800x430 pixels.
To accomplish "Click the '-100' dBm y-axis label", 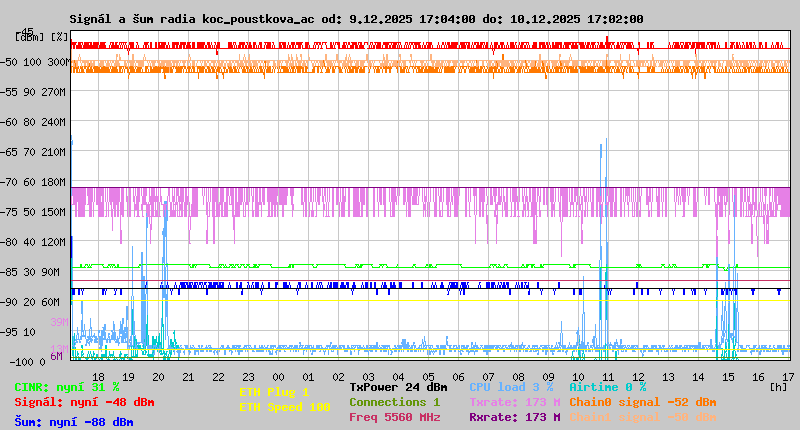I will 21,363.
